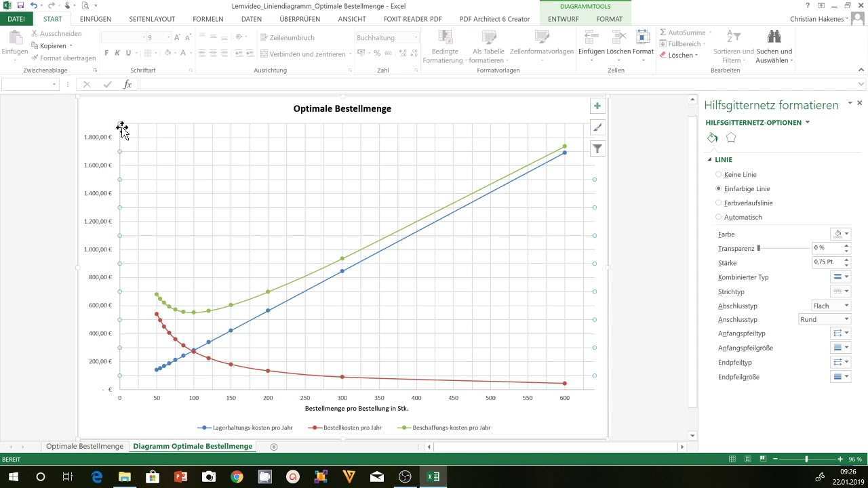Open the Chart Styles brush icon

[597, 127]
